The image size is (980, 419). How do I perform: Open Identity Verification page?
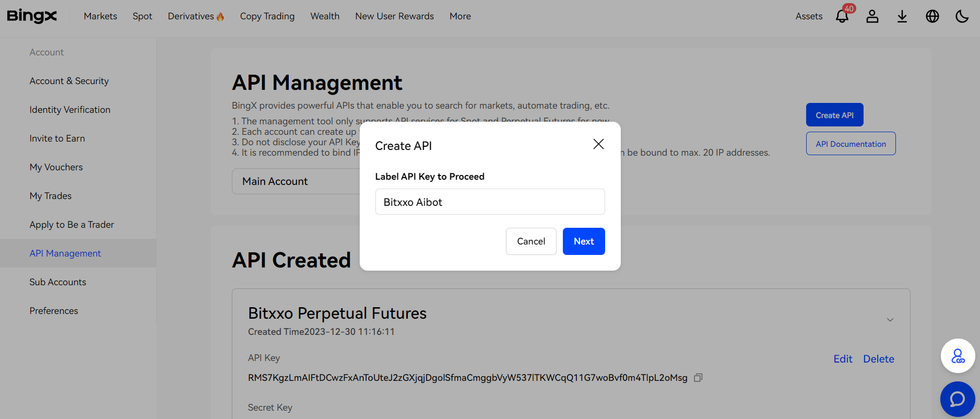[x=70, y=110]
